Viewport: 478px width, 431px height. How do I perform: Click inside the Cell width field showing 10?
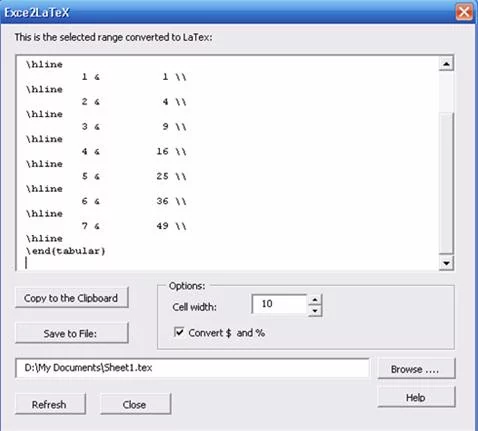pos(279,304)
